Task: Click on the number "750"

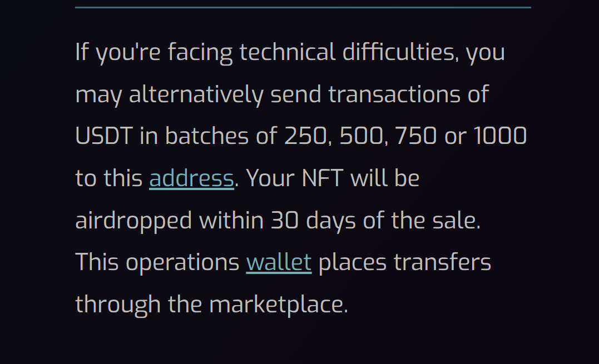Action: click(x=415, y=136)
